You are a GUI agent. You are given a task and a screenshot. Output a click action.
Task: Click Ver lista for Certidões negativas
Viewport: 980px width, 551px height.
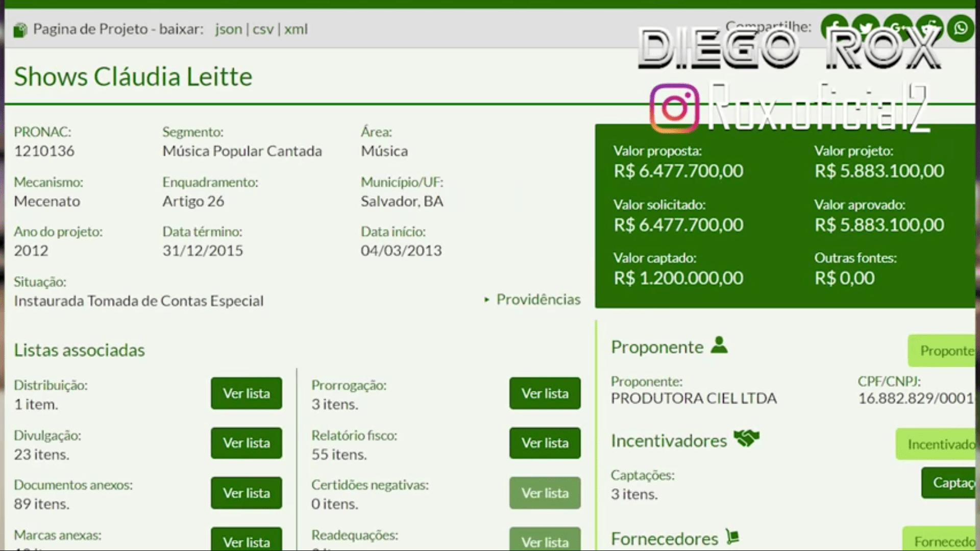545,493
